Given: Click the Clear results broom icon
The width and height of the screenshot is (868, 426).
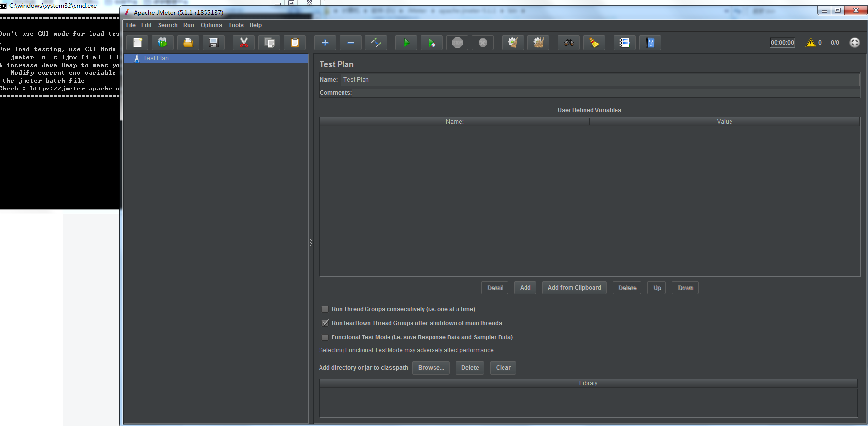Looking at the screenshot, I should point(513,43).
